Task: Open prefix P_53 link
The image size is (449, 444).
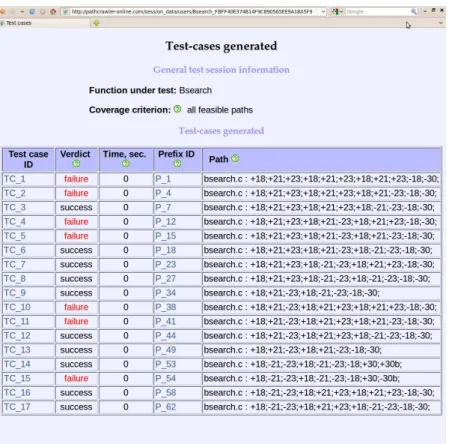Action: pos(165,364)
